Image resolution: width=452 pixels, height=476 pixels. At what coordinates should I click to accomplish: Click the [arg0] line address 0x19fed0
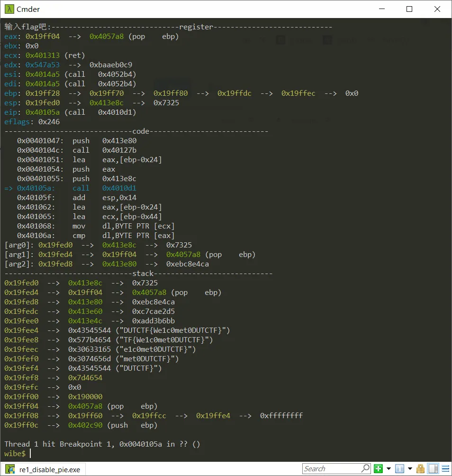pos(55,245)
